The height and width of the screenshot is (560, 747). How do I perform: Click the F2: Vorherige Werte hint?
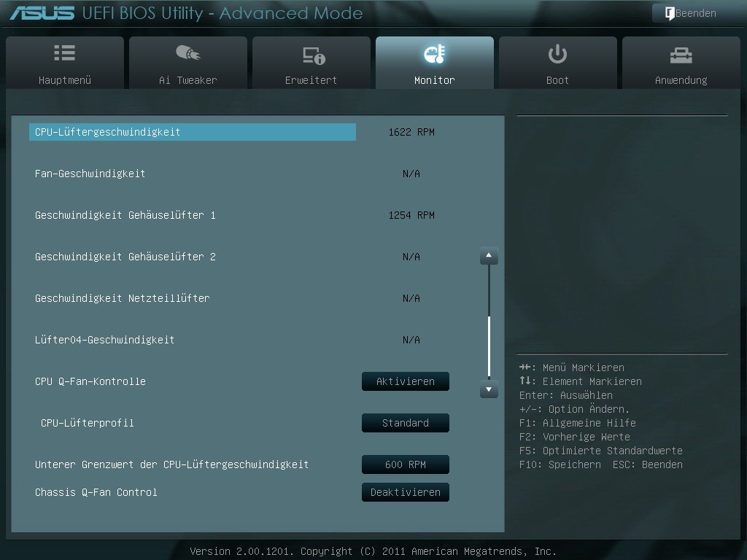pyautogui.click(x=575, y=437)
